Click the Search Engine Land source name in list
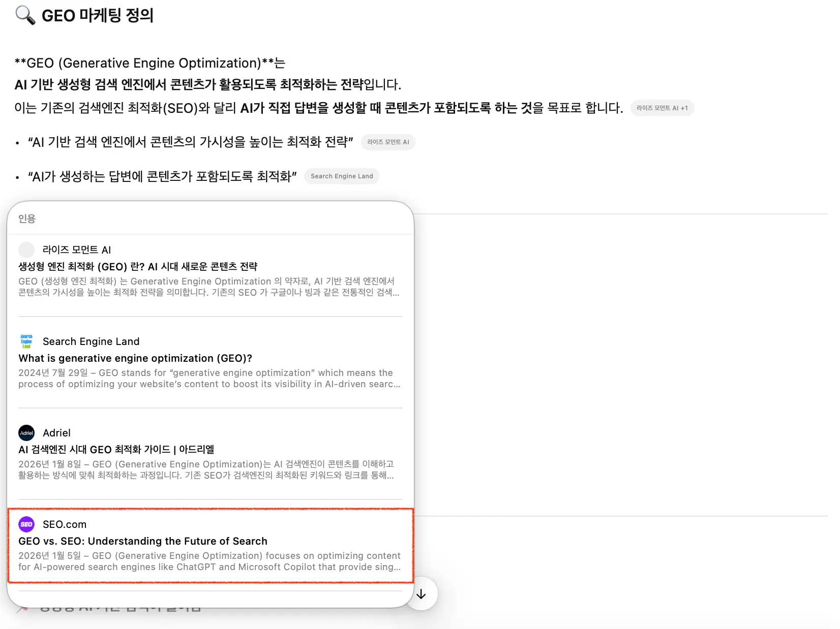This screenshot has width=840, height=629. tap(91, 341)
